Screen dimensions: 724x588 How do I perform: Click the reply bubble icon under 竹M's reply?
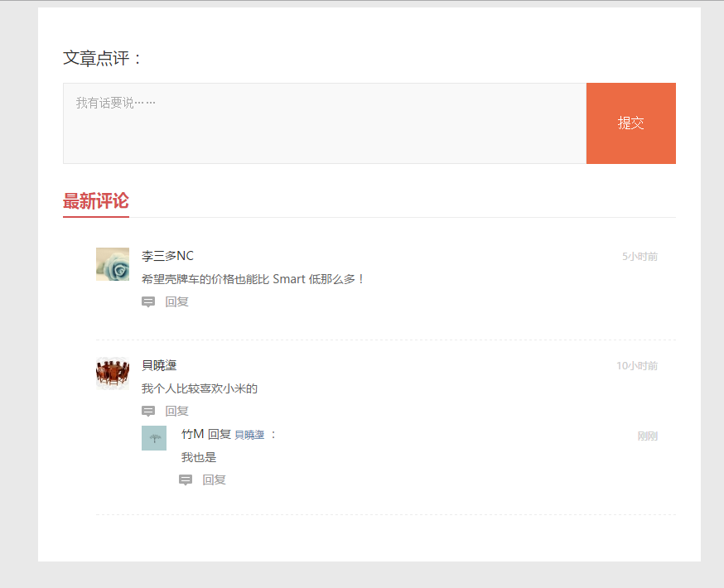coord(186,480)
